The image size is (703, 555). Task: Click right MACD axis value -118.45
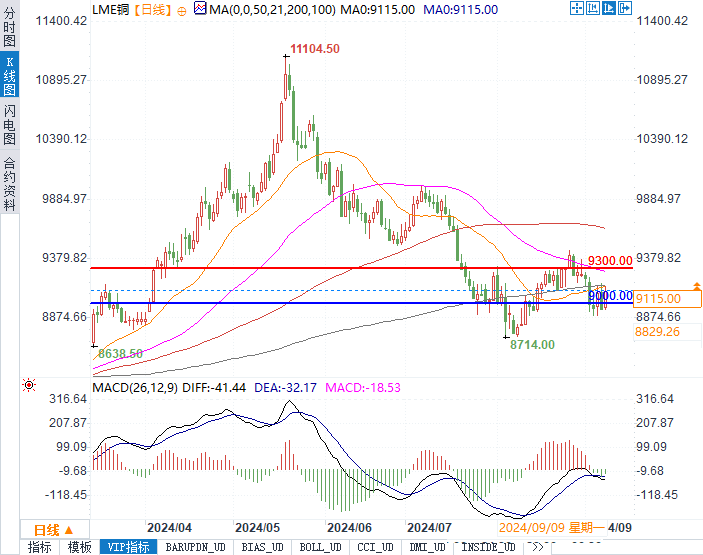coord(657,495)
